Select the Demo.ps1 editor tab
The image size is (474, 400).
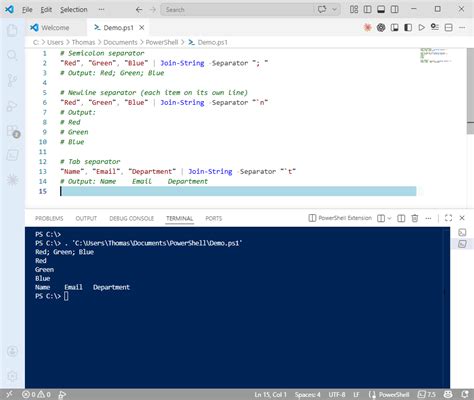118,28
